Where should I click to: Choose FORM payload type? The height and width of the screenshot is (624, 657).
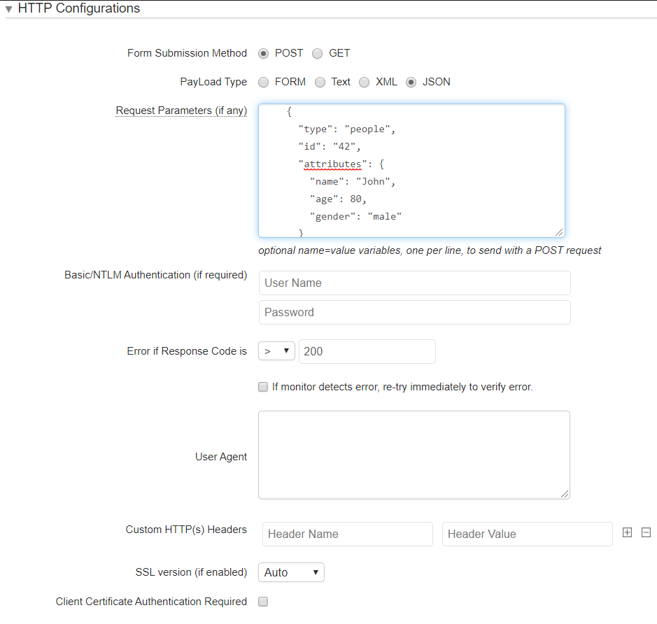coord(264,82)
